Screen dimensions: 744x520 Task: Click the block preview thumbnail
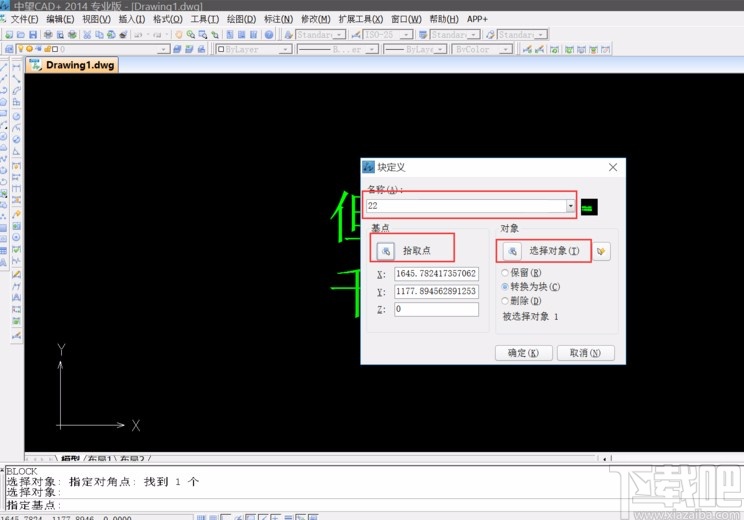(589, 207)
